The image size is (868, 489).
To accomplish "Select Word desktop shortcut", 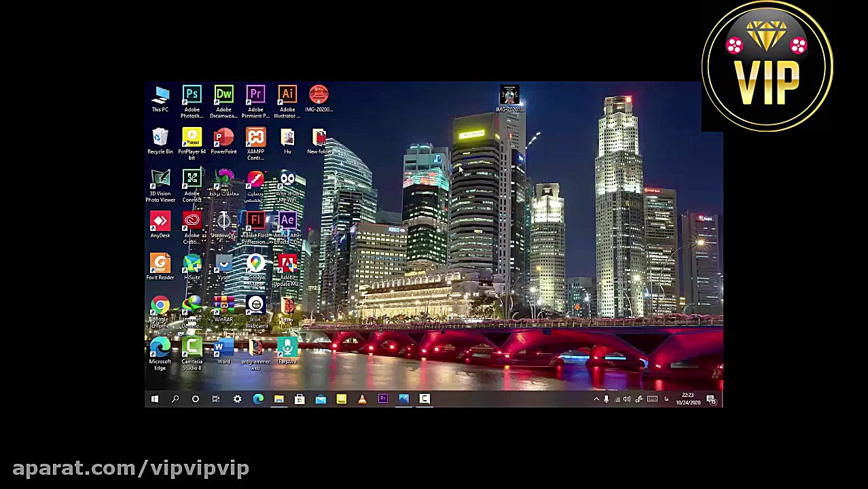I will click(x=223, y=351).
